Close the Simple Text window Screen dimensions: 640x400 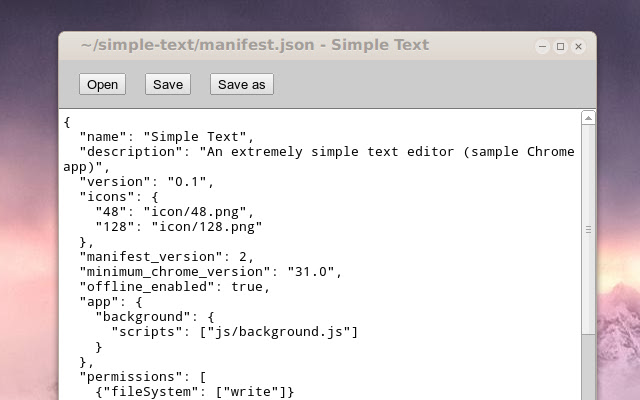coord(578,47)
